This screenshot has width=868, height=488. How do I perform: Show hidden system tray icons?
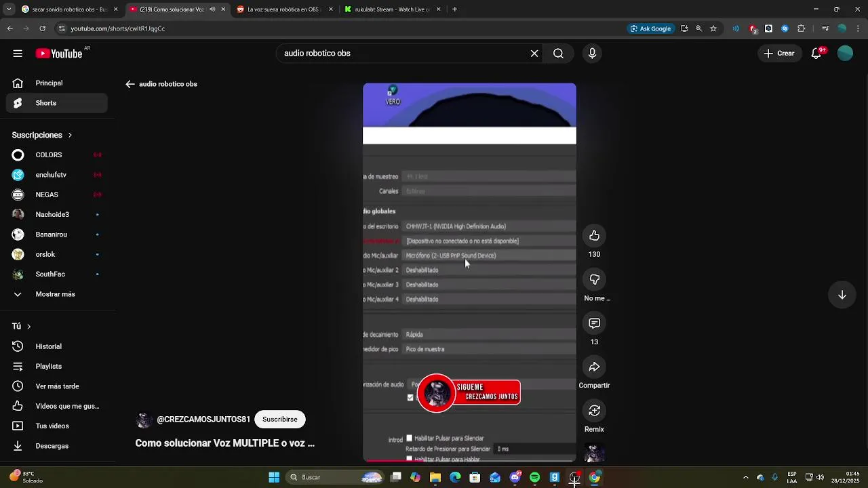(745, 478)
